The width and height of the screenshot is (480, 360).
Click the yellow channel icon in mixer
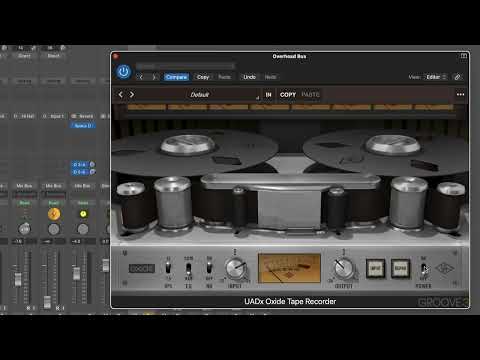pyautogui.click(x=83, y=214)
